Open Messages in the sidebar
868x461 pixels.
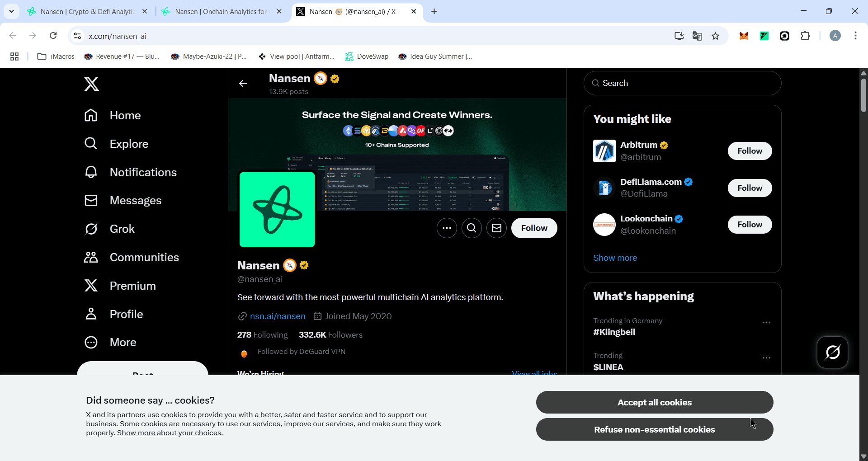(x=123, y=200)
